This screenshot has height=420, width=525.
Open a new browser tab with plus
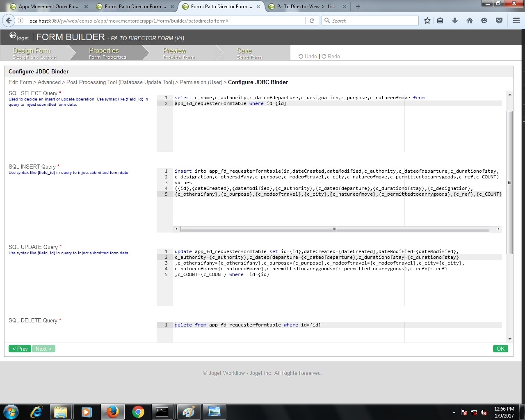click(358, 7)
